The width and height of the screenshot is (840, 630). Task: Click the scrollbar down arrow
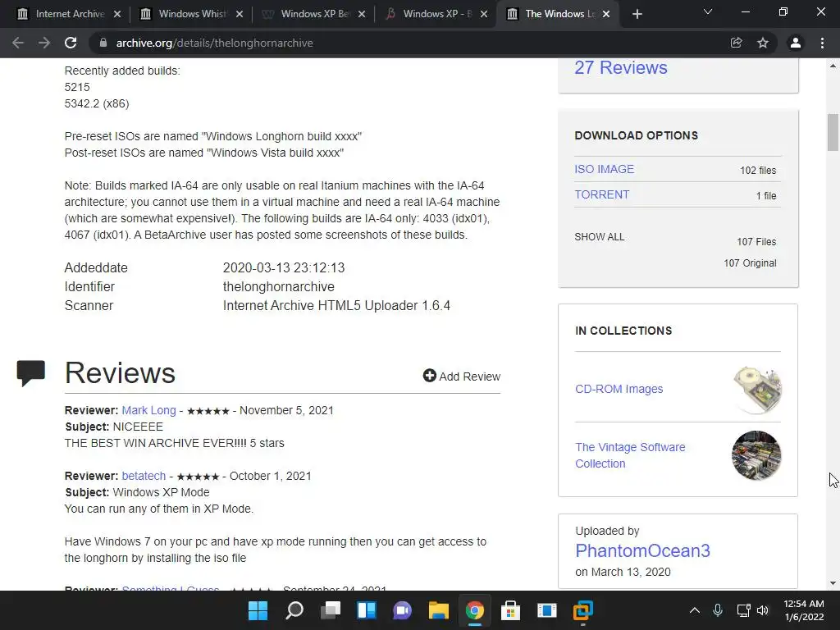[833, 583]
